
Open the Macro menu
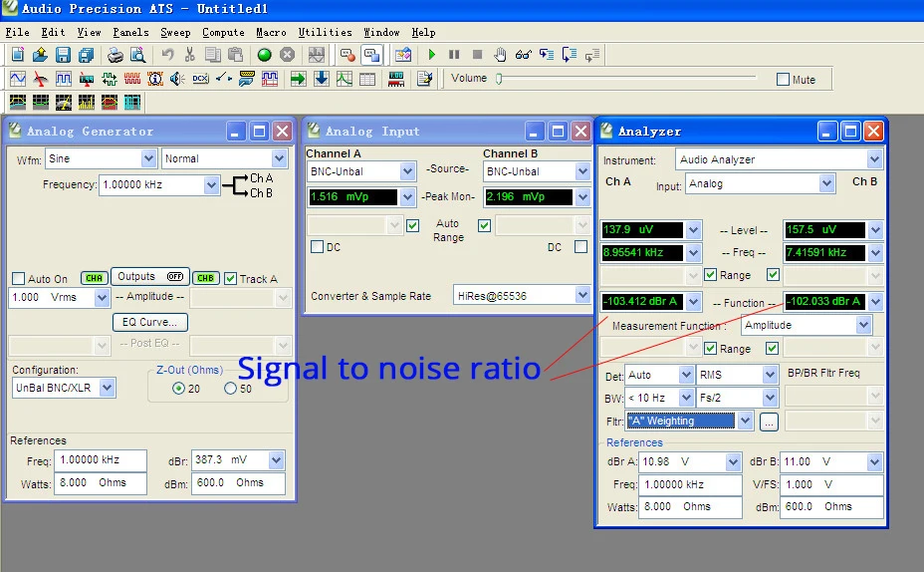click(x=271, y=33)
